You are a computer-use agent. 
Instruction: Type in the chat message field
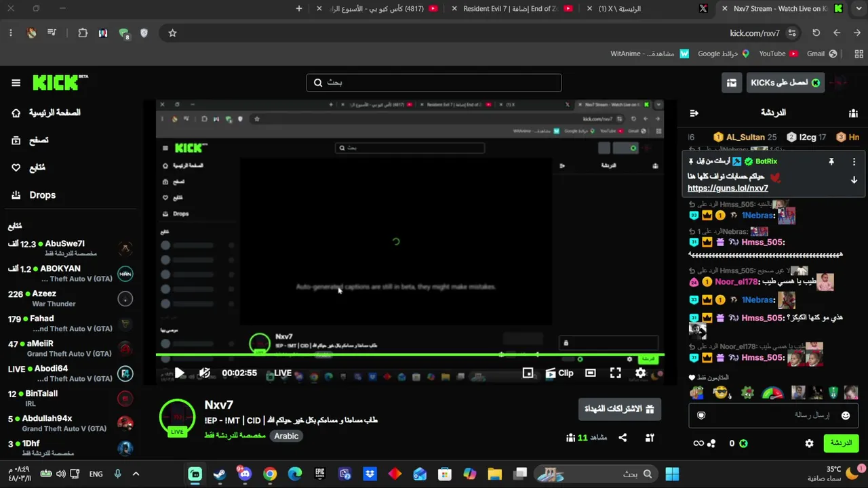point(773,415)
